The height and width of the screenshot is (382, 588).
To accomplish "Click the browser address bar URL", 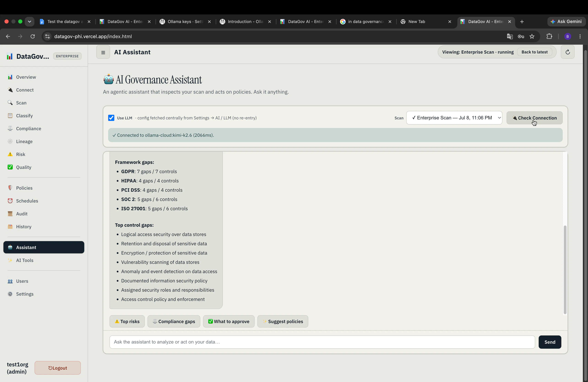I will pyautogui.click(x=93, y=37).
